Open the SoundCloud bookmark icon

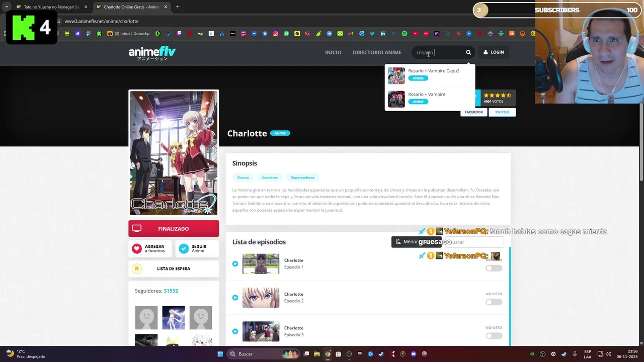pyautogui.click(x=512, y=34)
